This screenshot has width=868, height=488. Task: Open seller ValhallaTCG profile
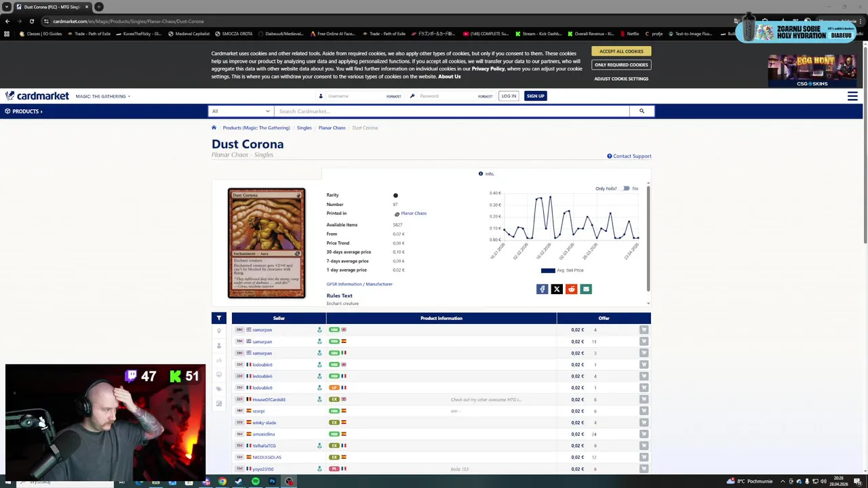click(264, 445)
